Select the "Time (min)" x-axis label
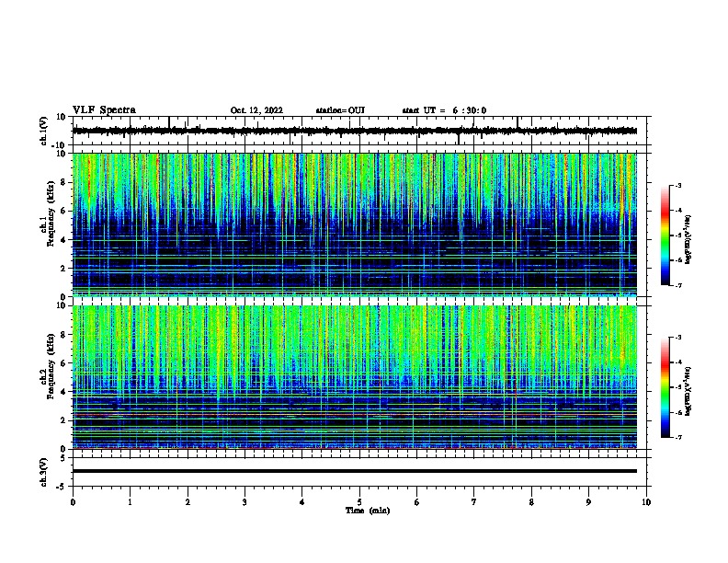728x563 pixels. coord(368,511)
